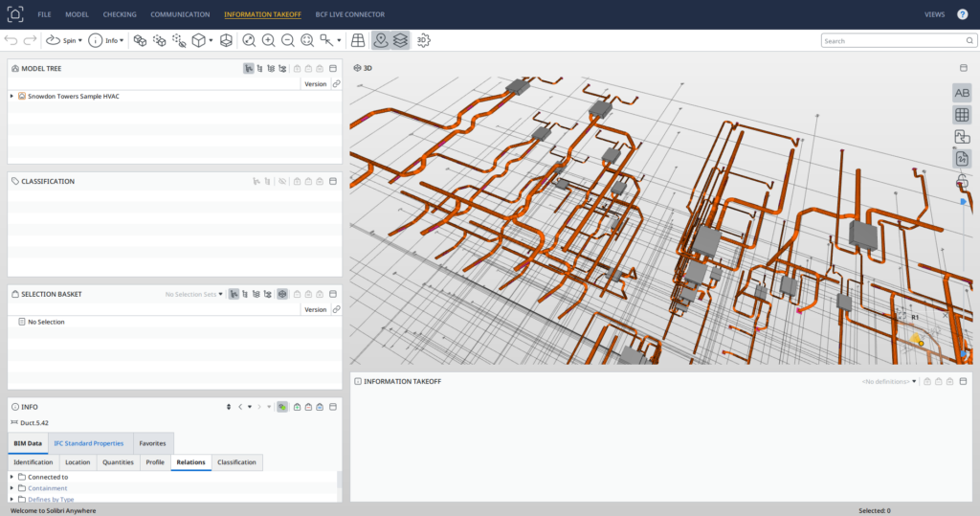Image resolution: width=980 pixels, height=516 pixels.
Task: Toggle the grid display button in 3D view
Action: (x=962, y=115)
